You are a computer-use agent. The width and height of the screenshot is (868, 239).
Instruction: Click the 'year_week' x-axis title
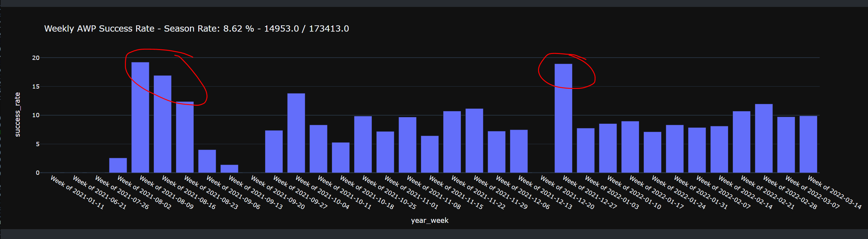(x=430, y=221)
